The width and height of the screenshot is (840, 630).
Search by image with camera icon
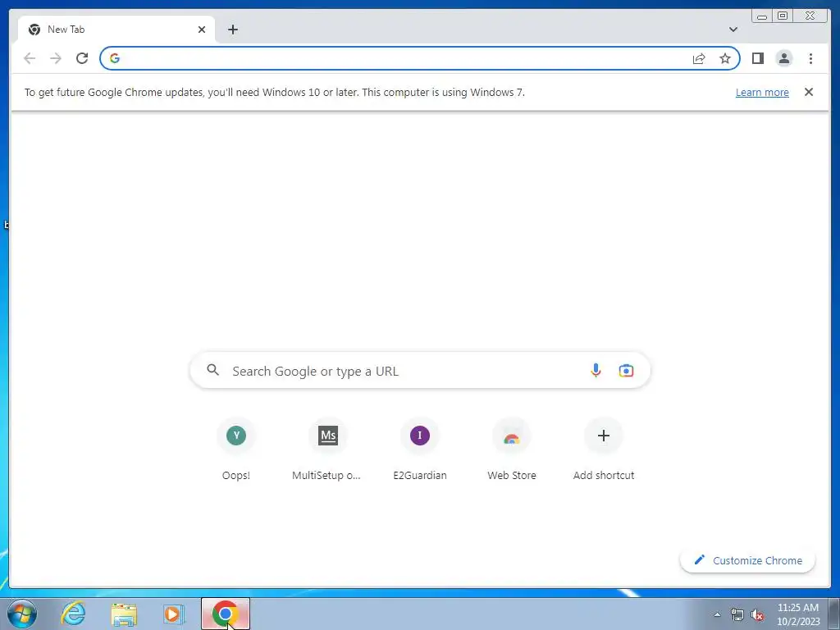tap(626, 370)
